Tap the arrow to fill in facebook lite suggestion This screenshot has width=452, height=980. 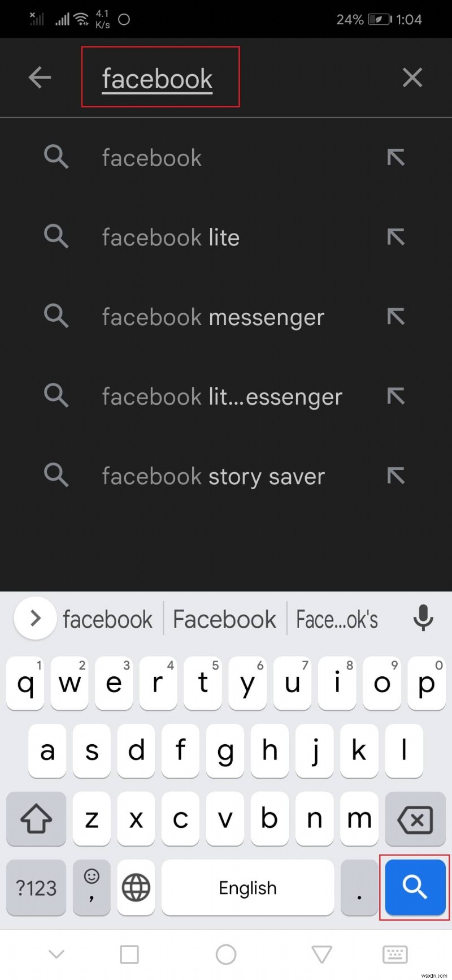click(396, 237)
